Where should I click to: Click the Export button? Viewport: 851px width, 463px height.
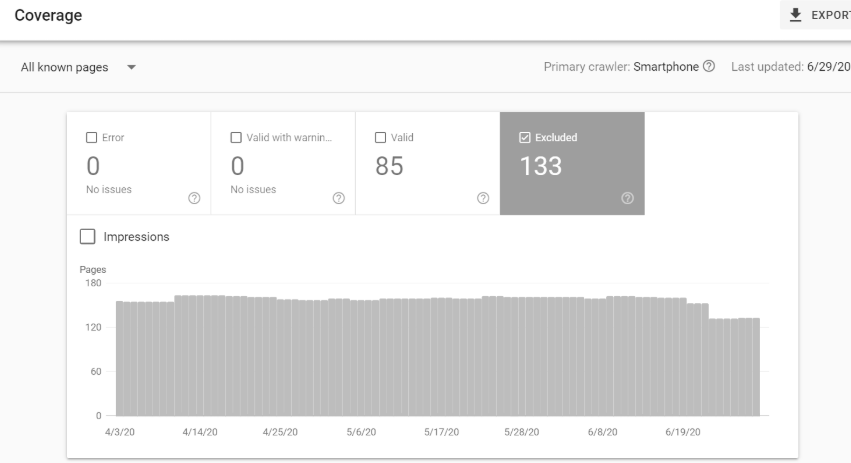818,15
